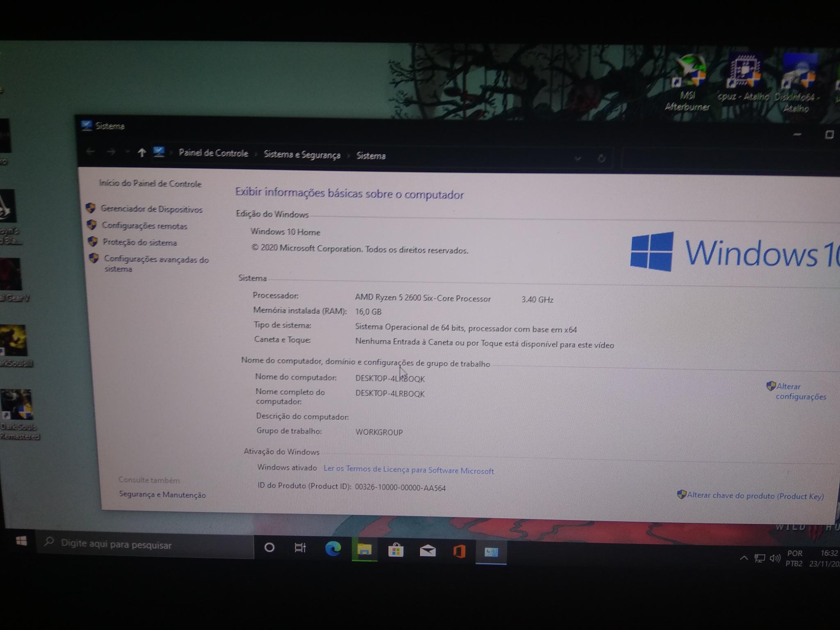Click POR PTB2 language indicator
Screen dimensions: 840x630
pyautogui.click(x=794, y=559)
